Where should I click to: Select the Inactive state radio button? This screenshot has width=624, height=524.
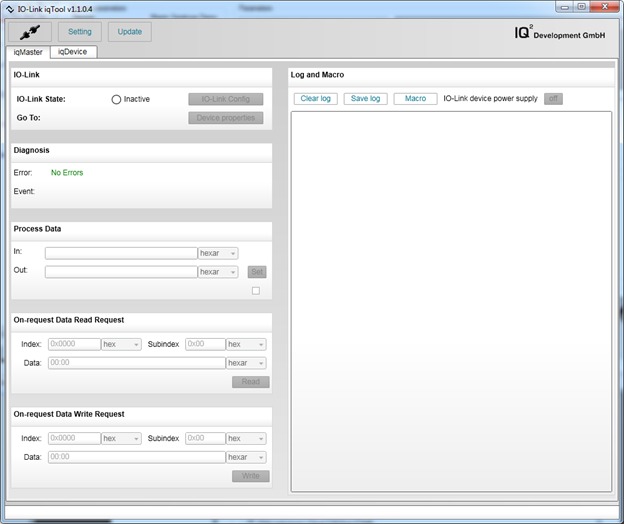point(116,99)
